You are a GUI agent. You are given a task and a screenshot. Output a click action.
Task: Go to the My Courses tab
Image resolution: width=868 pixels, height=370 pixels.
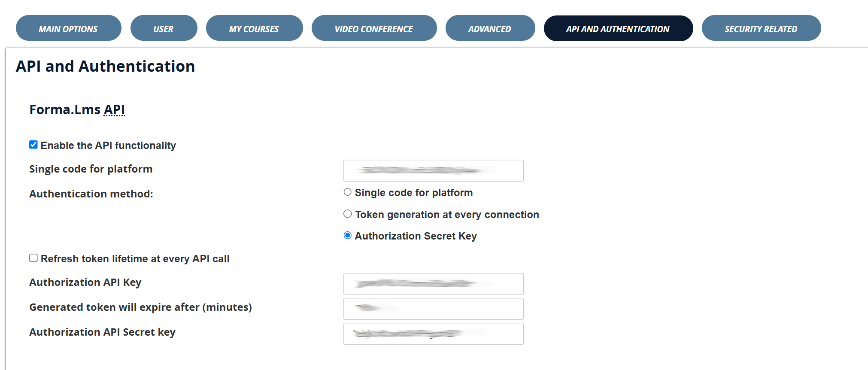[254, 28]
